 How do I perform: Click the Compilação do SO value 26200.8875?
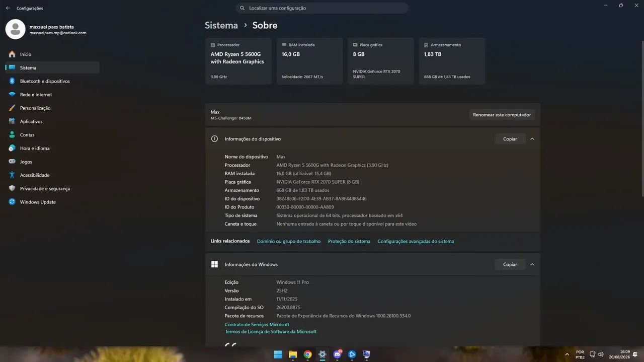(x=288, y=308)
